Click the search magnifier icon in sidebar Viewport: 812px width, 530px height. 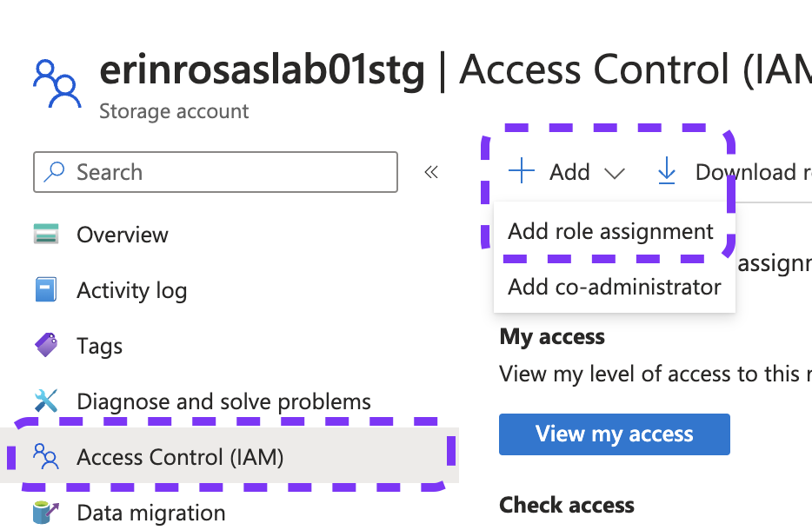click(53, 172)
